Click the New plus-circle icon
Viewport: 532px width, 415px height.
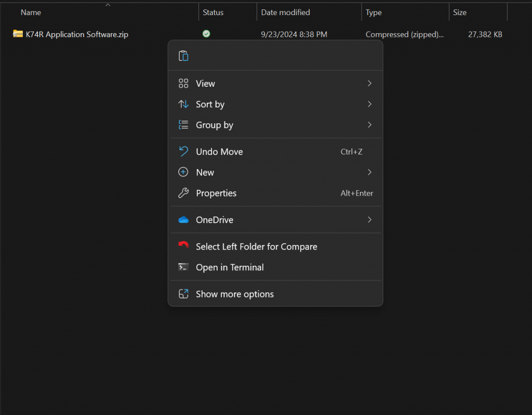tap(183, 173)
